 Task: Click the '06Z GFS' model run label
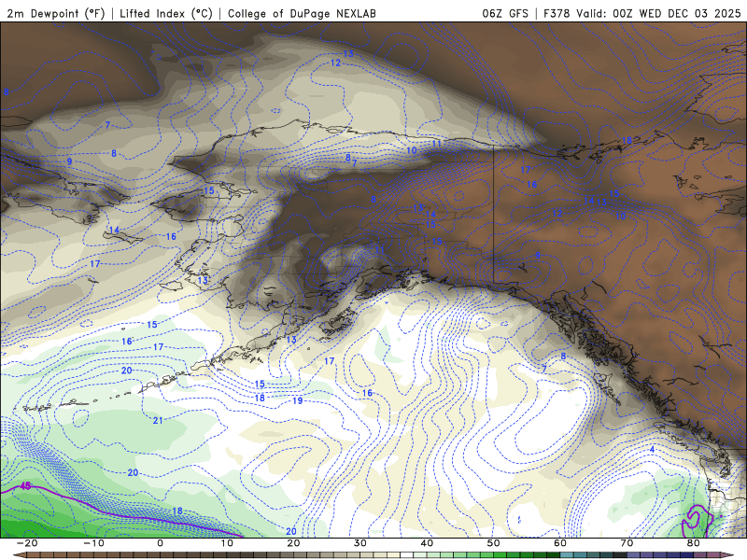pos(505,13)
